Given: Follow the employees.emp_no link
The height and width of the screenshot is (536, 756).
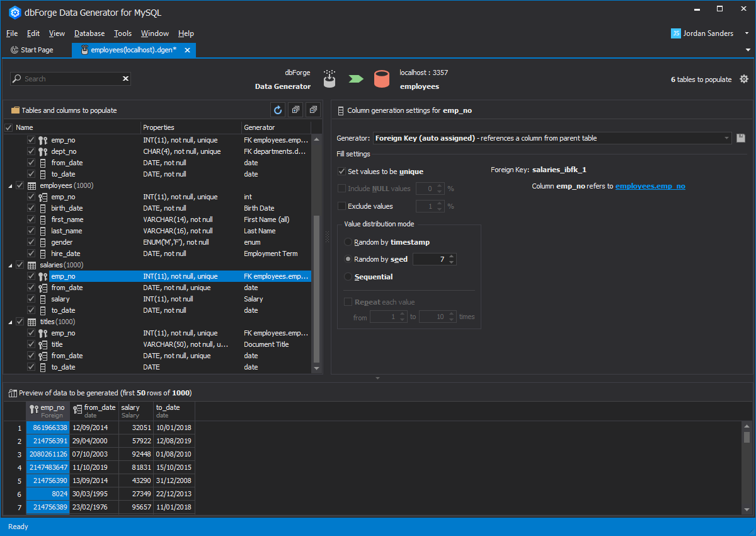Looking at the screenshot, I should coord(650,186).
